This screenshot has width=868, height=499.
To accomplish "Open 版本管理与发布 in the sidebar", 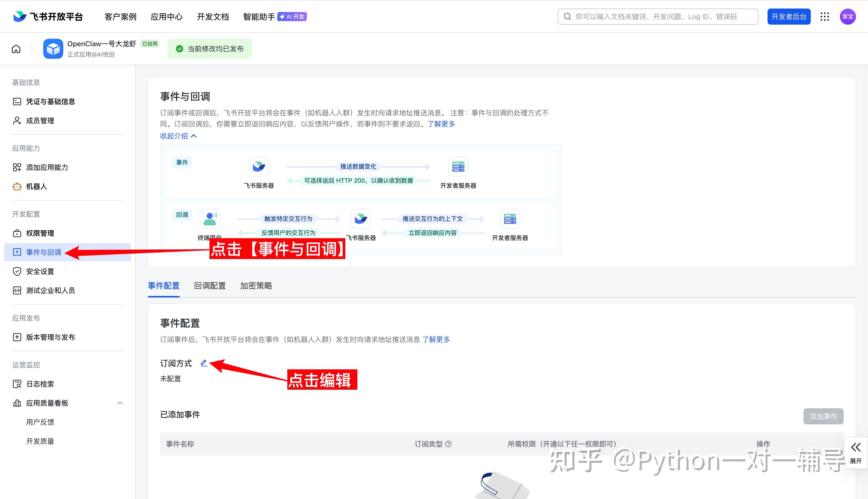I will [50, 337].
